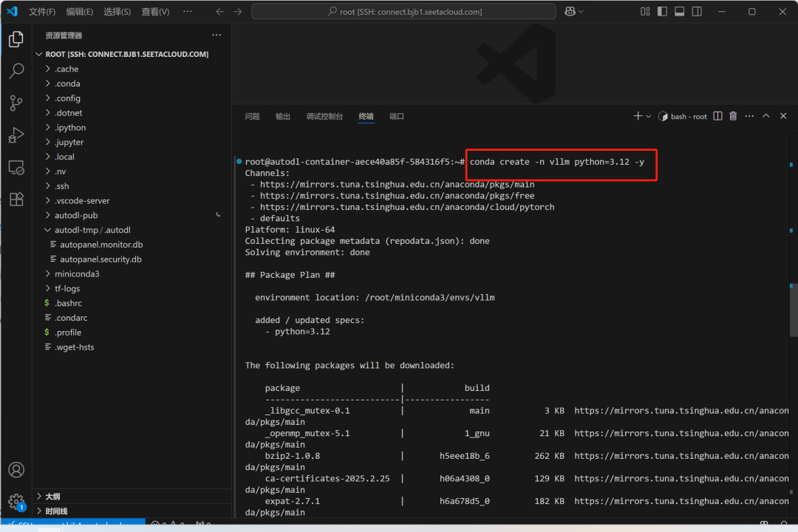Kill terminal with trash icon
798x532 pixels.
coord(733,116)
